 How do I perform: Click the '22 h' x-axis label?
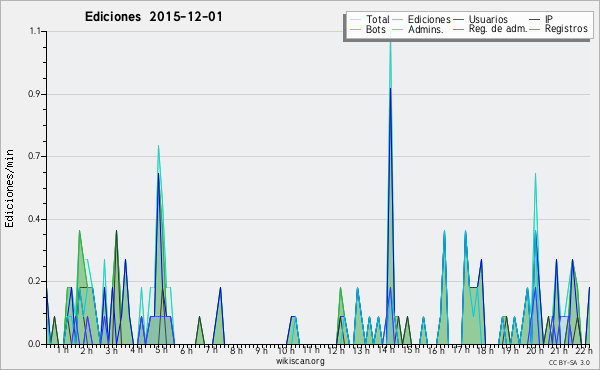coord(584,350)
